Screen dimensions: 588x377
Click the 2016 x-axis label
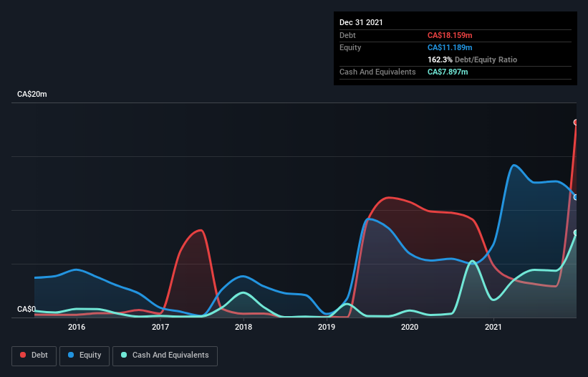[77, 327]
